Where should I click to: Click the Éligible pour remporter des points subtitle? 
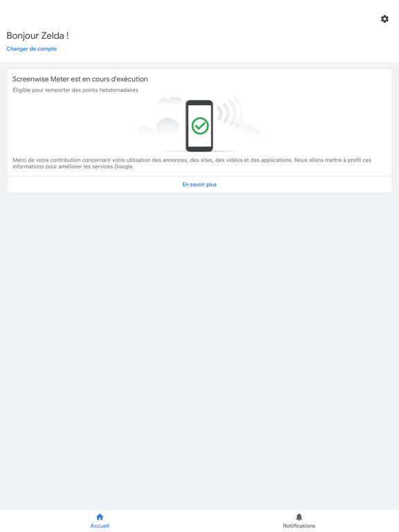[x=76, y=90]
